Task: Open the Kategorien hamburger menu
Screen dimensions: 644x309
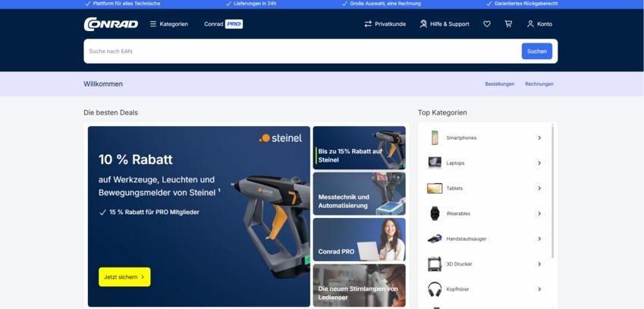Action: click(x=169, y=24)
